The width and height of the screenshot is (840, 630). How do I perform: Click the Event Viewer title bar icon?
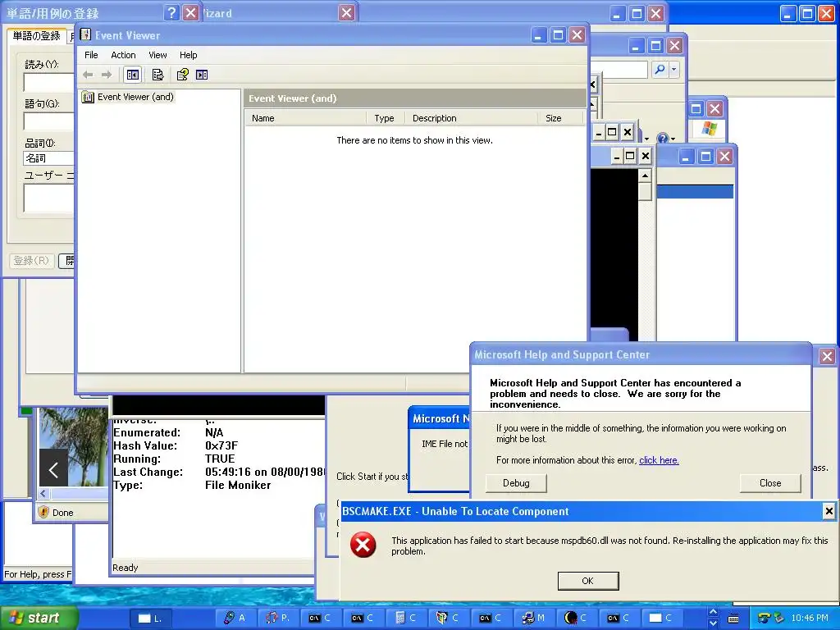(x=85, y=34)
